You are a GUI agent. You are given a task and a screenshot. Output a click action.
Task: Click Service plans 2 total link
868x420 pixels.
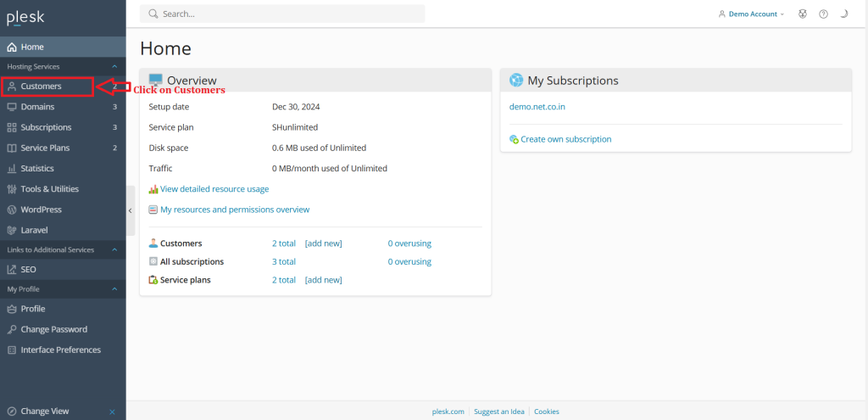click(284, 280)
